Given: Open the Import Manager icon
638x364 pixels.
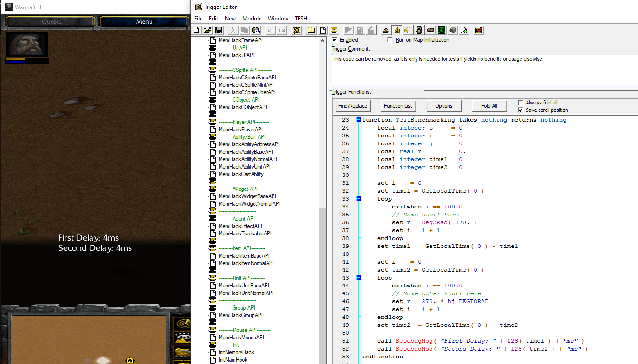Looking at the screenshot, I should click(463, 30).
